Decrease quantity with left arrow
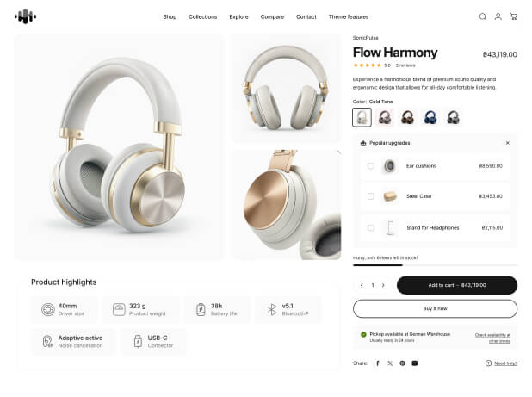532x397 pixels. (362, 285)
